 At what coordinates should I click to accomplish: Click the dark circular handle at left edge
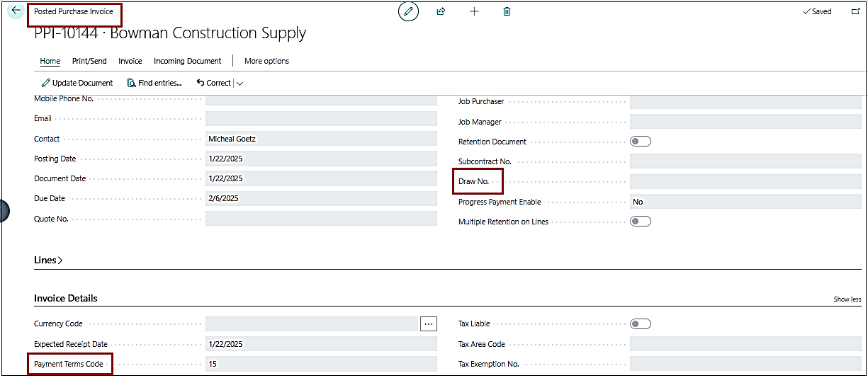point(4,210)
